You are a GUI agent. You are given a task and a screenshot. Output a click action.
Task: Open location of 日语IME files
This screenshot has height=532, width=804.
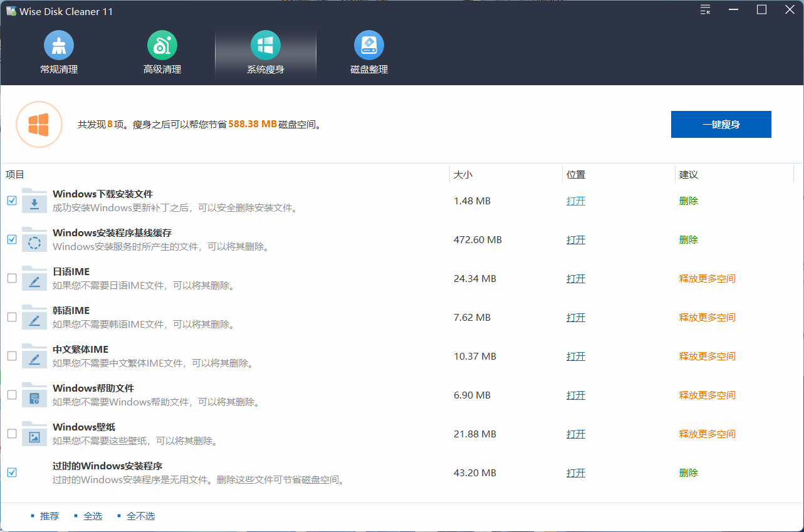click(x=576, y=279)
